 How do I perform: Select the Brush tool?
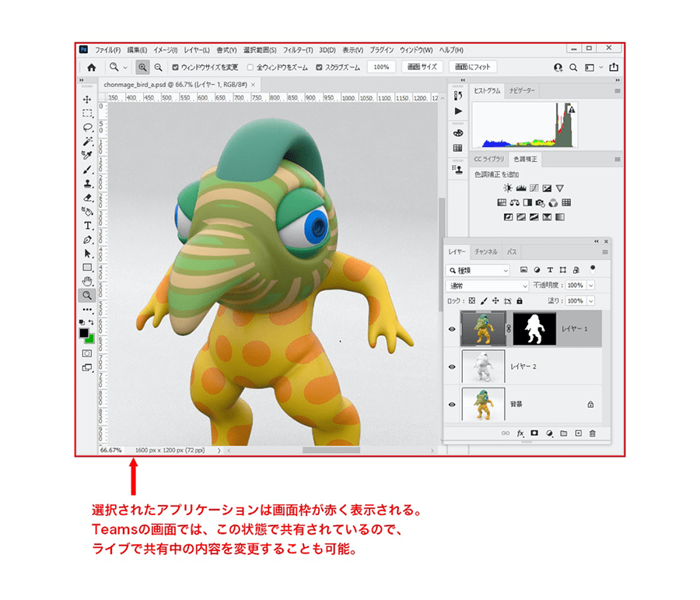(87, 170)
